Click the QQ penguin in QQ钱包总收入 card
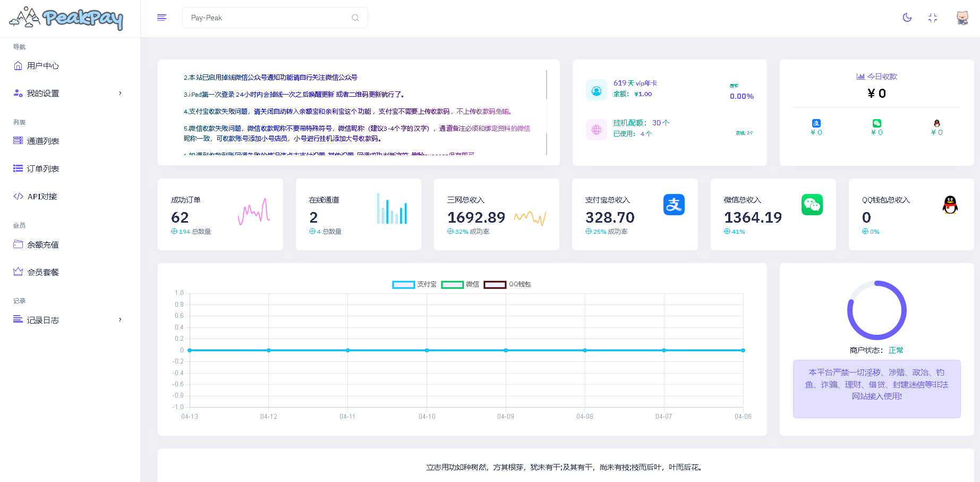This screenshot has height=482, width=980. (950, 205)
